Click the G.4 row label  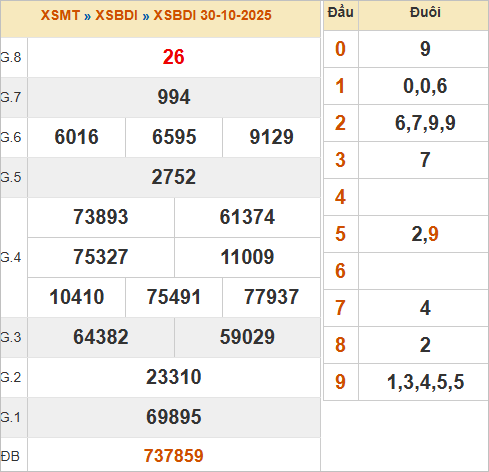(x=11, y=257)
